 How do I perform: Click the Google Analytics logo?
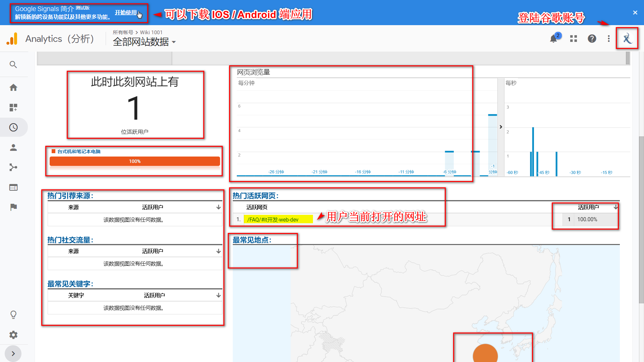coord(12,39)
